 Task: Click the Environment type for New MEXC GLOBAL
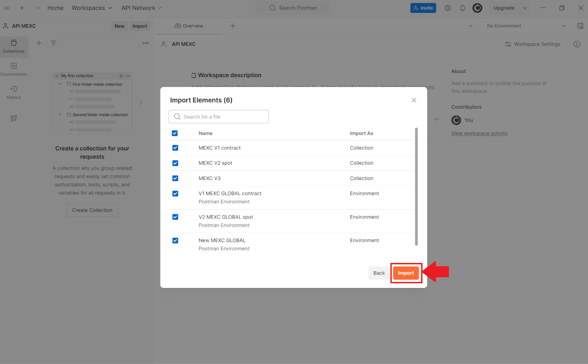click(364, 241)
